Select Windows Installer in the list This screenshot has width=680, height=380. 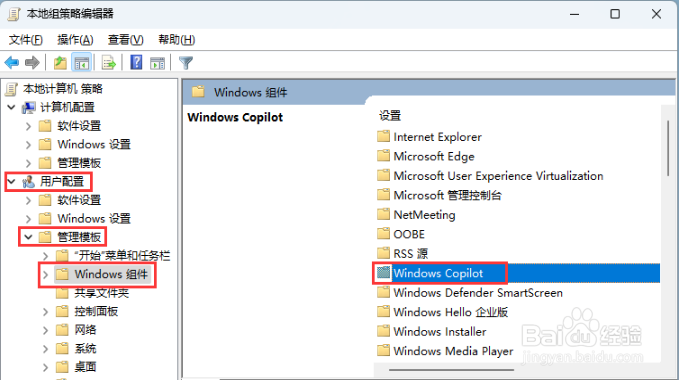(x=440, y=331)
